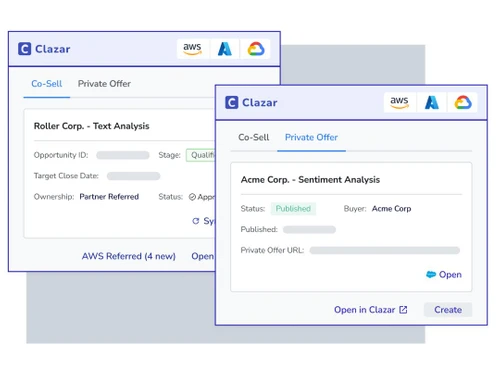Viewport: 500px width, 375px height.
Task: Click the Qualified stage badge in the back window
Action: [x=201, y=155]
